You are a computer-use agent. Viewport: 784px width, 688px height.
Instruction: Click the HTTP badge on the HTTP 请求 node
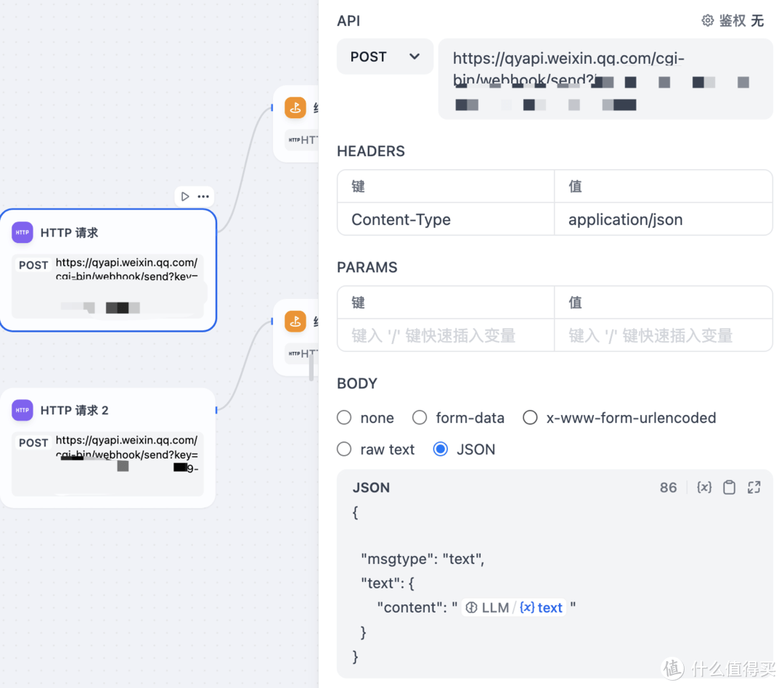tap(22, 232)
